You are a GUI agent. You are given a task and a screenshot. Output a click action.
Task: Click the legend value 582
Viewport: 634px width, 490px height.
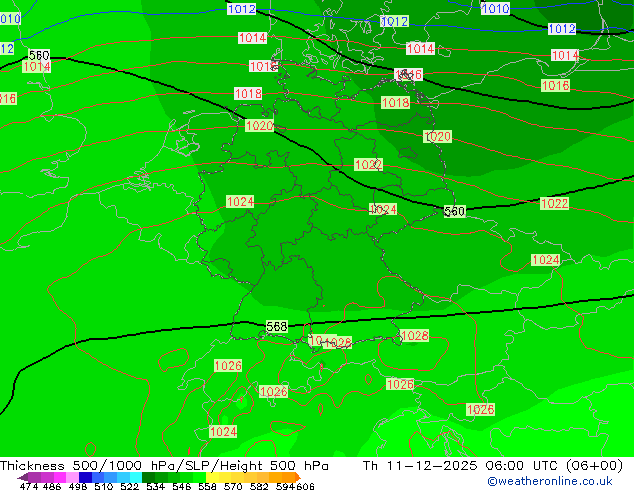tap(259, 486)
